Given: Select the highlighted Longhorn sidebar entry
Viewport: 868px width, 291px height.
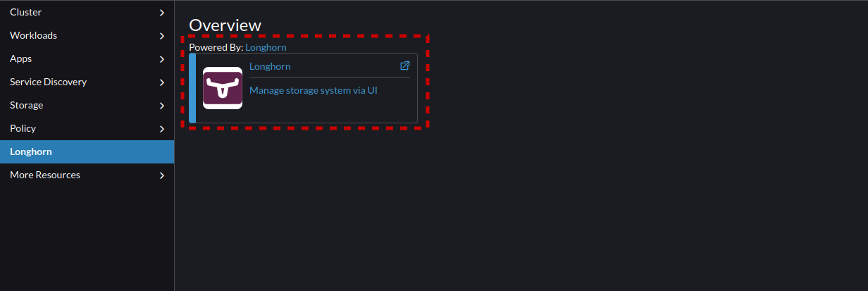Looking at the screenshot, I should [x=87, y=151].
